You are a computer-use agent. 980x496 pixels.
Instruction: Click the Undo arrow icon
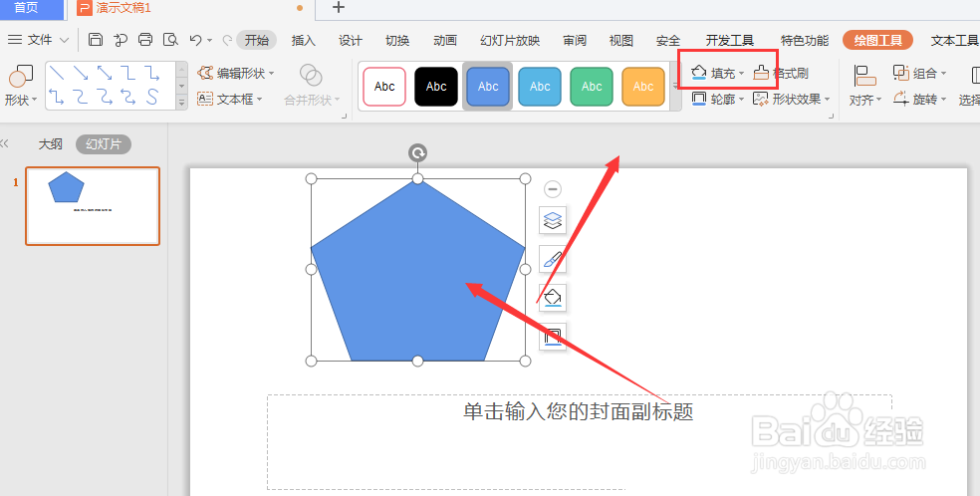[x=195, y=40]
